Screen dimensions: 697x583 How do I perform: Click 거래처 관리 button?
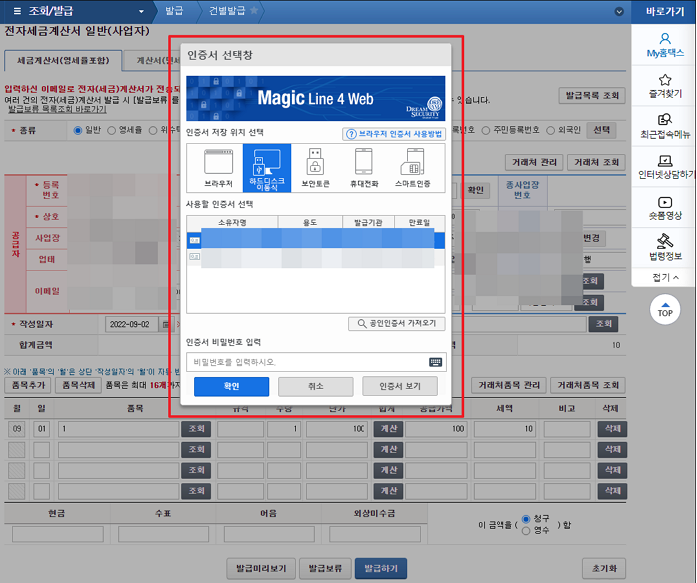tap(534, 163)
